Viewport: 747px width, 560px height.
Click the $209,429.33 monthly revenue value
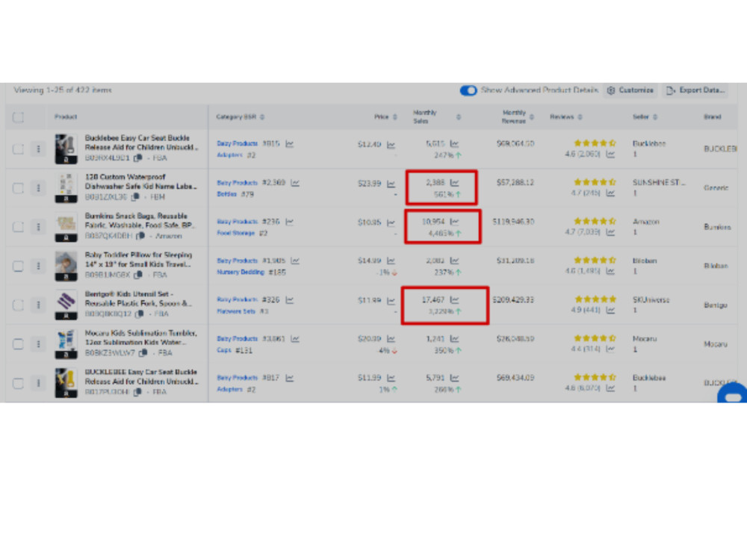pyautogui.click(x=513, y=300)
